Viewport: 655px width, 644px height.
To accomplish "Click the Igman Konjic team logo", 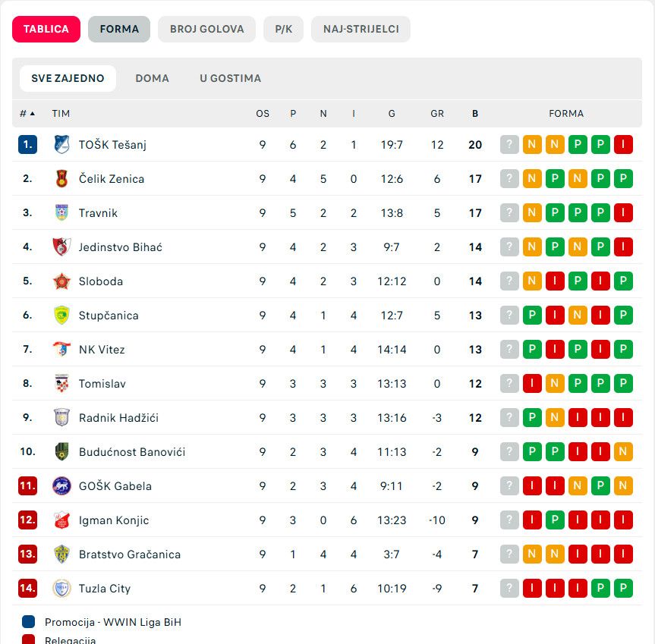I will pos(61,520).
